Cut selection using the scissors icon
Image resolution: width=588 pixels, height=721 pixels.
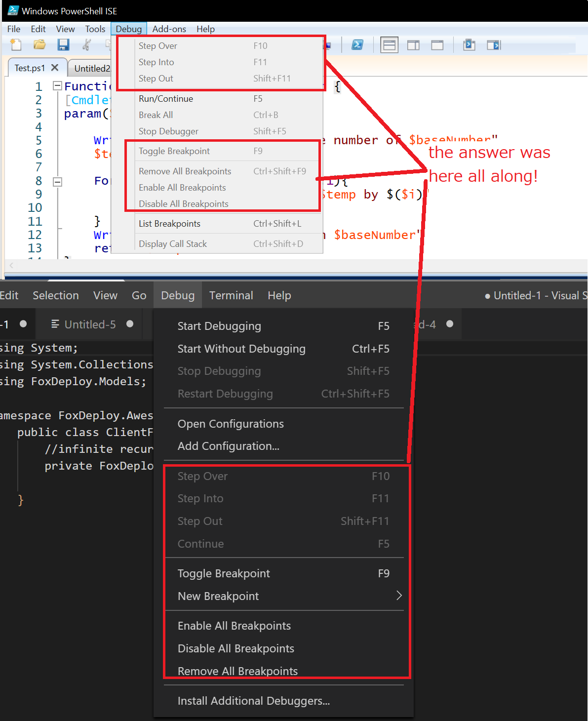[86, 45]
